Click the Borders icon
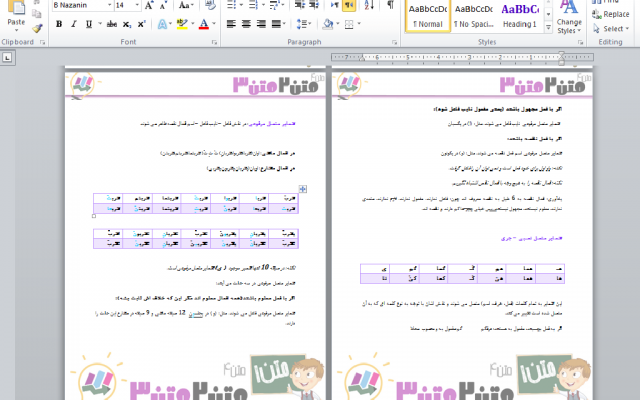 pyautogui.click(x=349, y=24)
